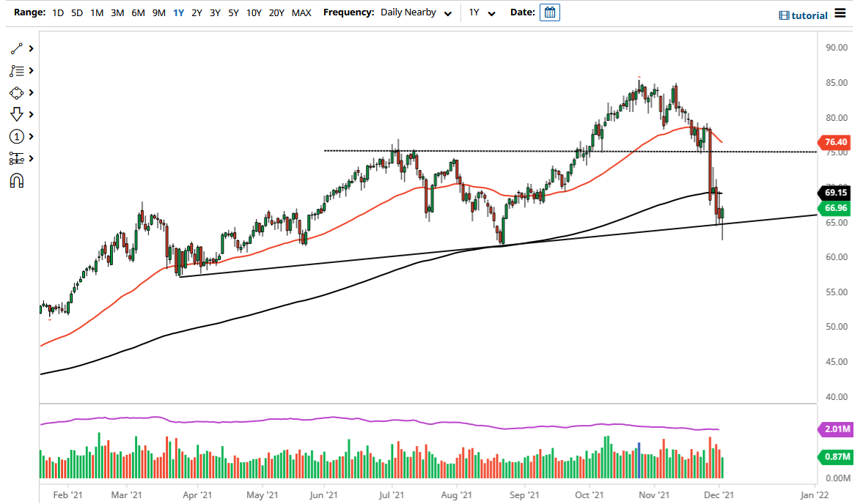
Task: Select the measurement tool in the sidebar
Action: pos(16,158)
